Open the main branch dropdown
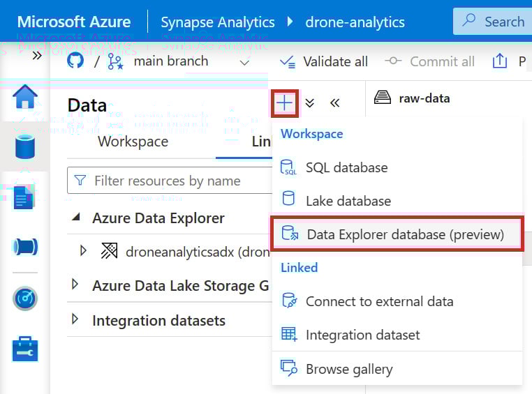 coord(244,62)
